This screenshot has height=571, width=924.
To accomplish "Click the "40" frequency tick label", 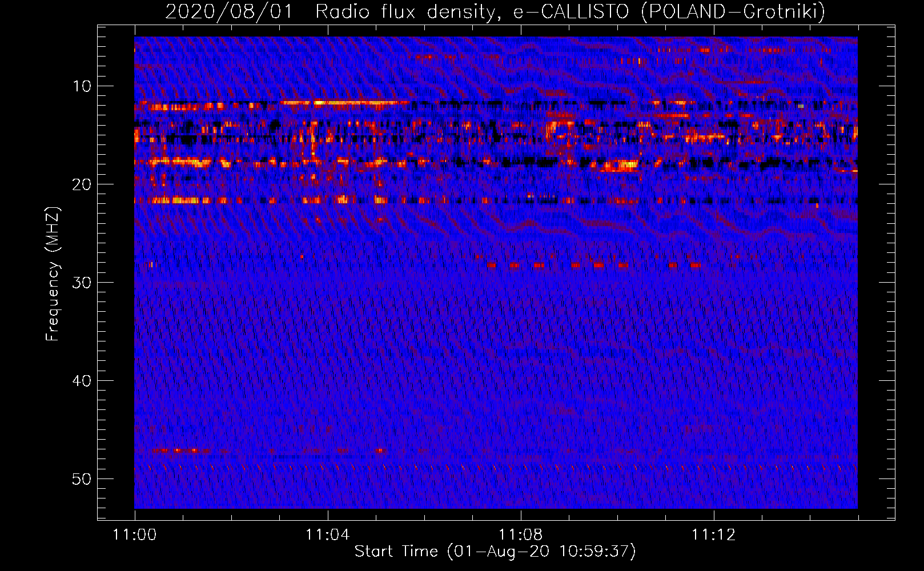I will (x=82, y=381).
